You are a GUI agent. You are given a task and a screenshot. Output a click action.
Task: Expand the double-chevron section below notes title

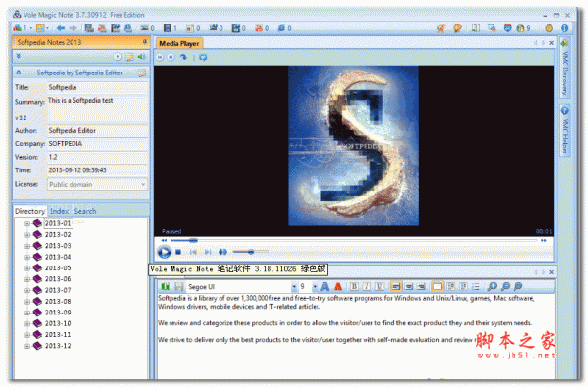19,56
